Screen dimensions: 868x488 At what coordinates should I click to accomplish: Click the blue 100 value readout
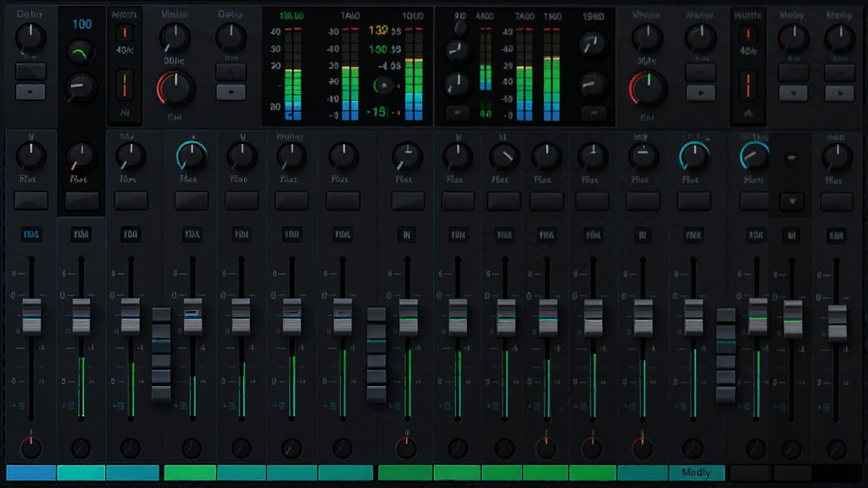coord(82,25)
